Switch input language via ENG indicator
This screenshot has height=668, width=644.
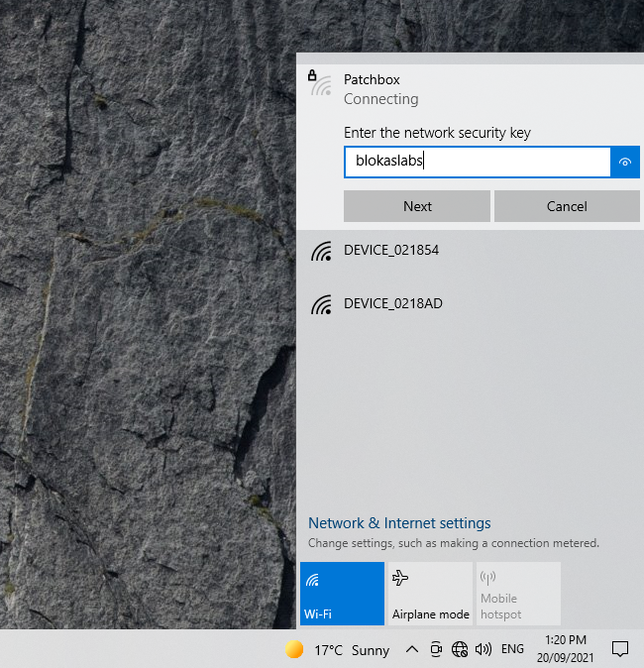512,649
